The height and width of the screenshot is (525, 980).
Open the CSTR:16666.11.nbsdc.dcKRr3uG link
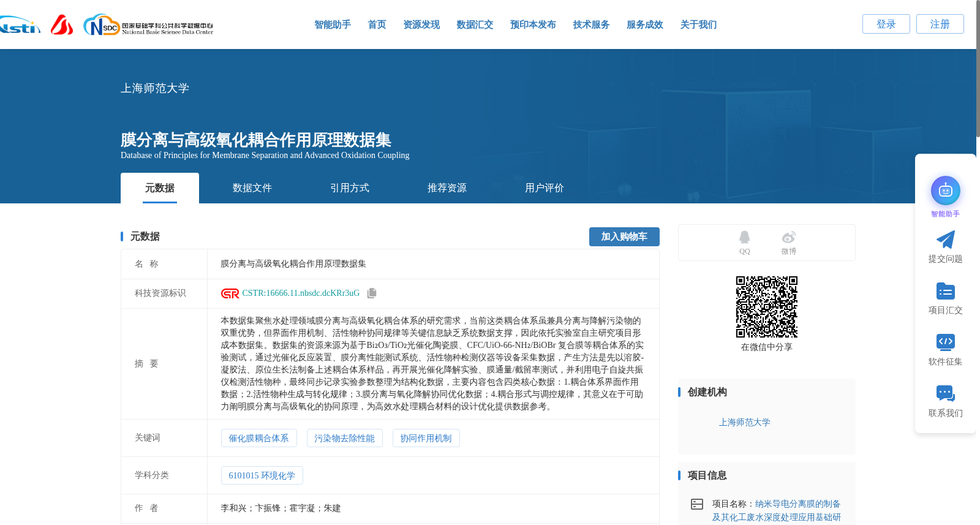[x=301, y=293]
